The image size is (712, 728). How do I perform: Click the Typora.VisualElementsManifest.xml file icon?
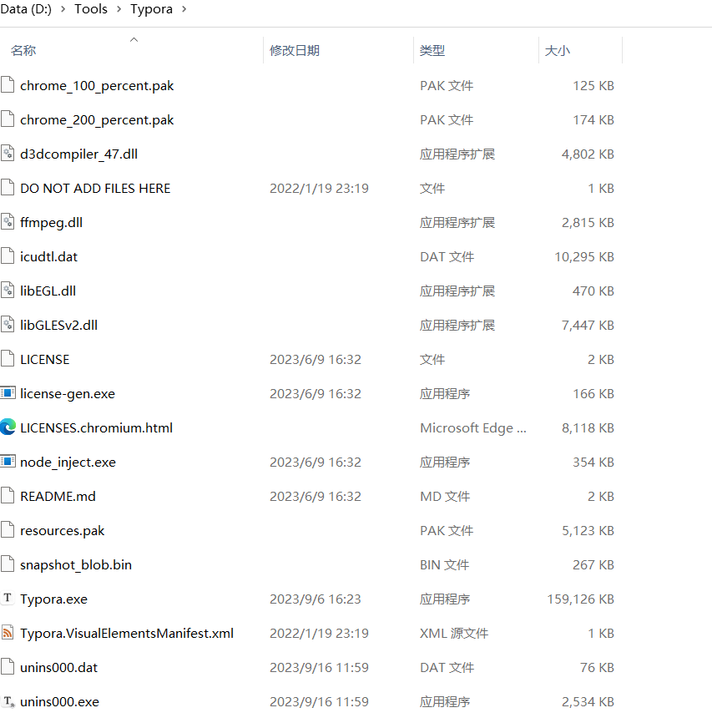tap(8, 633)
